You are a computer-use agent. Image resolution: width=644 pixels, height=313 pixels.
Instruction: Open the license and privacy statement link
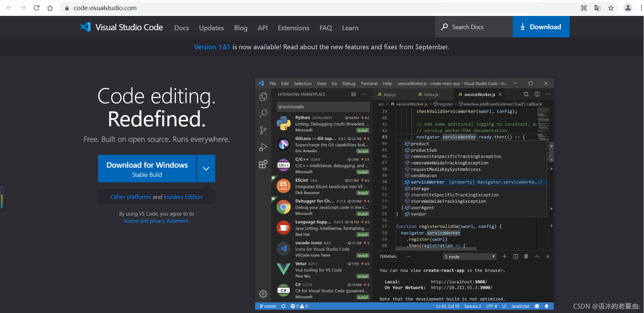[156, 221]
